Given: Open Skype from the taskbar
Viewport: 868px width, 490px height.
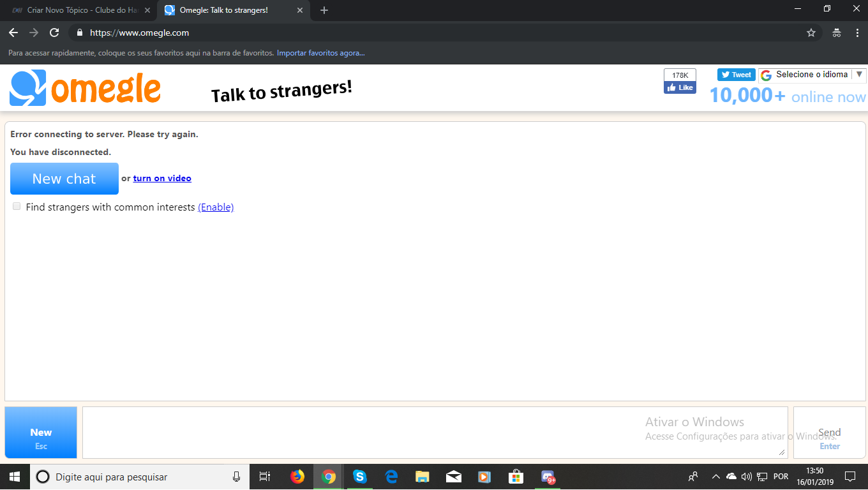Looking at the screenshot, I should coord(360,477).
